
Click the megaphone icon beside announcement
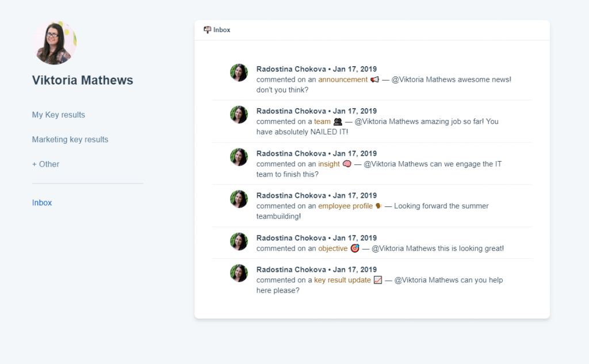pos(374,79)
